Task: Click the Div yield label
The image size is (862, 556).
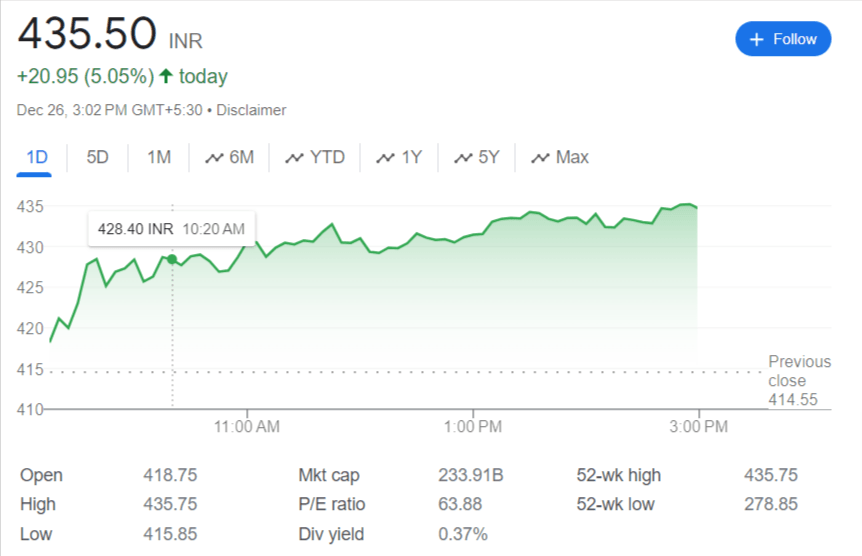Action: click(x=331, y=534)
